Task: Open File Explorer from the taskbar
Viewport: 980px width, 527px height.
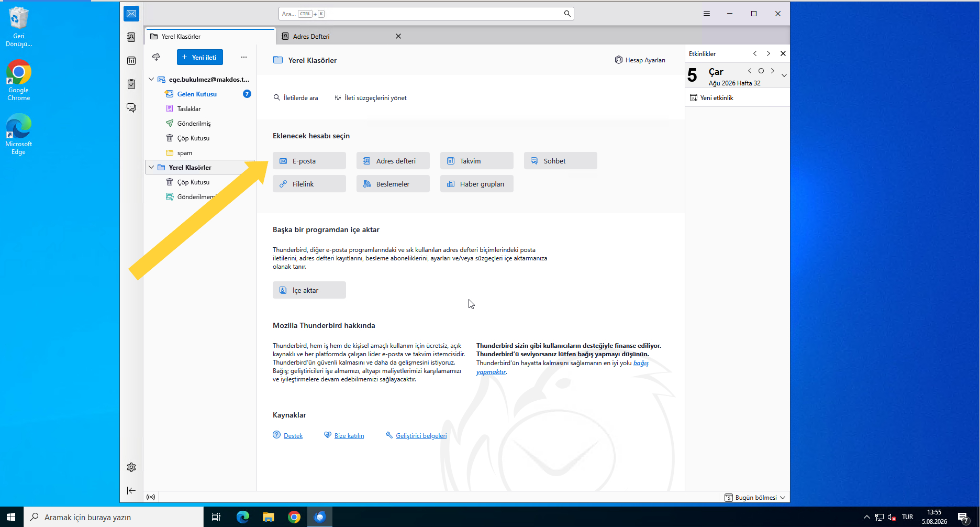Action: 269,517
